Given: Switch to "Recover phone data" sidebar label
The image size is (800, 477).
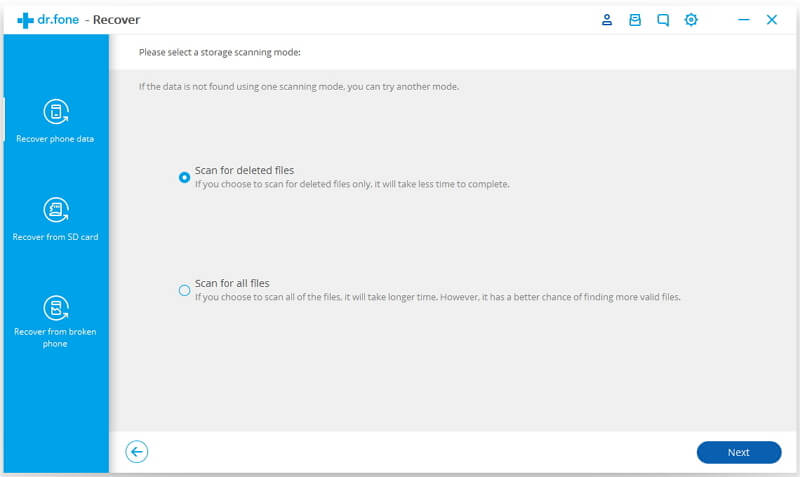Looking at the screenshot, I should point(55,139).
